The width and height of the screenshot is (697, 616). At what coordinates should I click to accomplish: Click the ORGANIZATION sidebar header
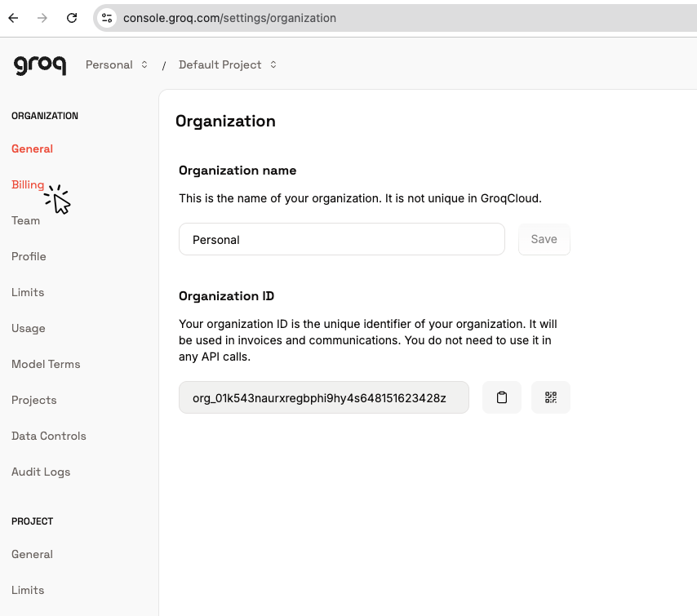point(44,116)
